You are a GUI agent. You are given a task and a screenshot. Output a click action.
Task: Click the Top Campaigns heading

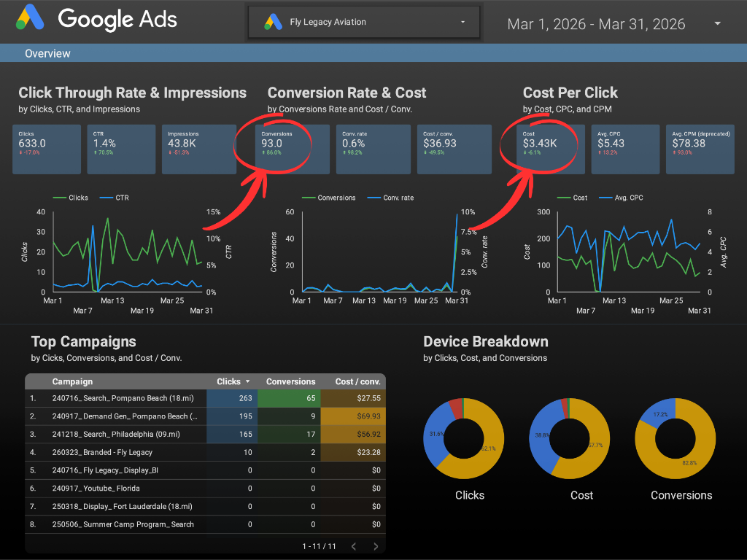[84, 341]
